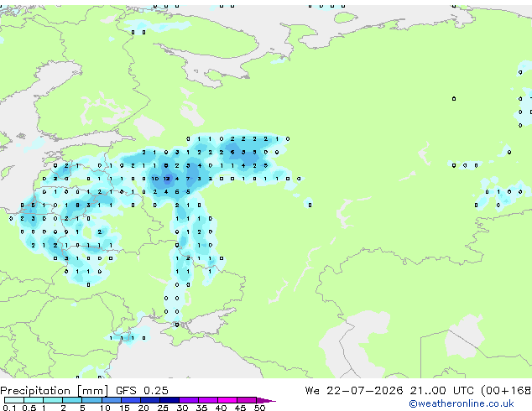
Task: Open the weatheronline.co.uk copyright link
Action: (x=462, y=403)
